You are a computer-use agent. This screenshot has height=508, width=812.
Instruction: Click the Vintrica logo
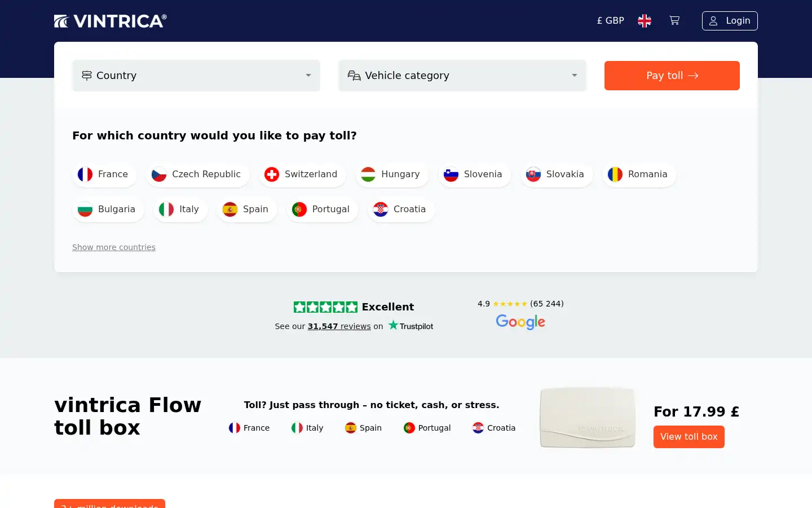point(111,21)
